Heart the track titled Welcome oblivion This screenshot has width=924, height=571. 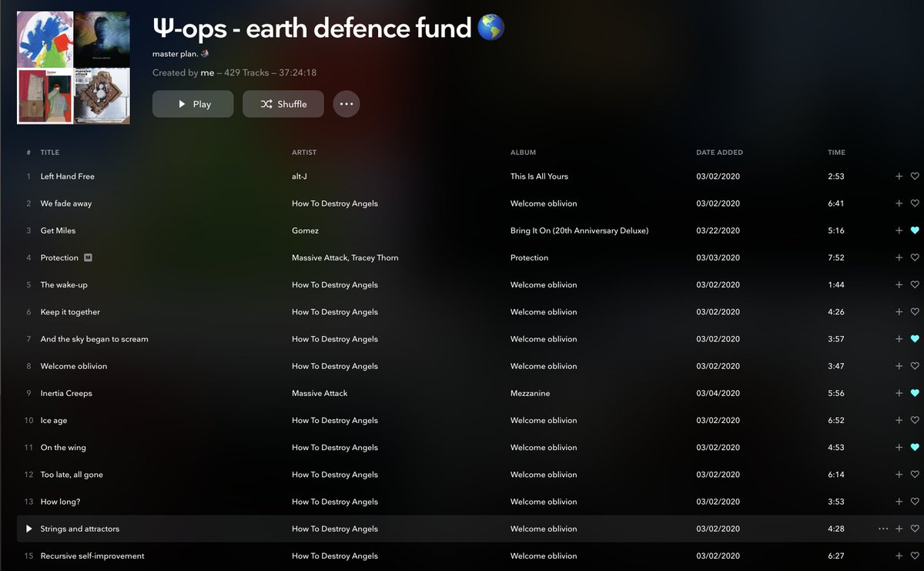click(x=915, y=366)
